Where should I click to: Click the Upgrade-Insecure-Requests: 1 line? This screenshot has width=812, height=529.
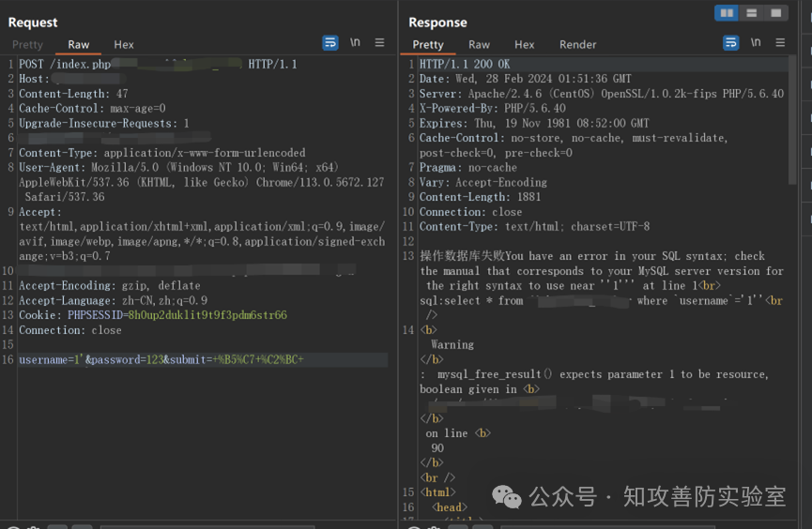103,123
